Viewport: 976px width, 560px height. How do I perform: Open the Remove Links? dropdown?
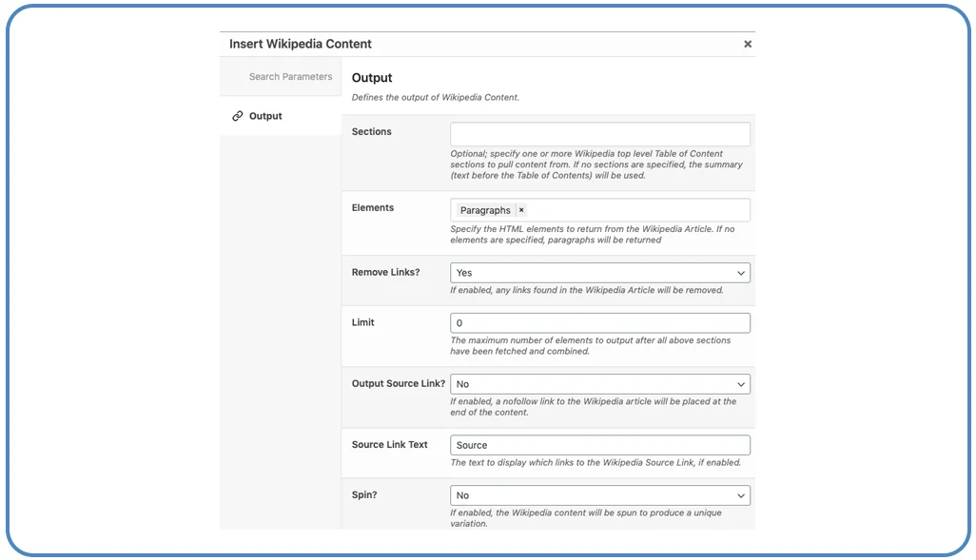pos(599,273)
